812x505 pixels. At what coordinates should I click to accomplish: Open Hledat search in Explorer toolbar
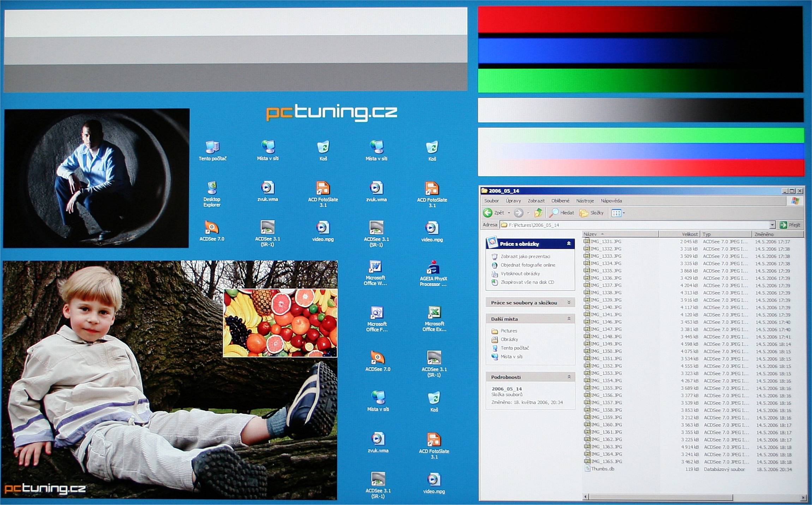(x=563, y=212)
